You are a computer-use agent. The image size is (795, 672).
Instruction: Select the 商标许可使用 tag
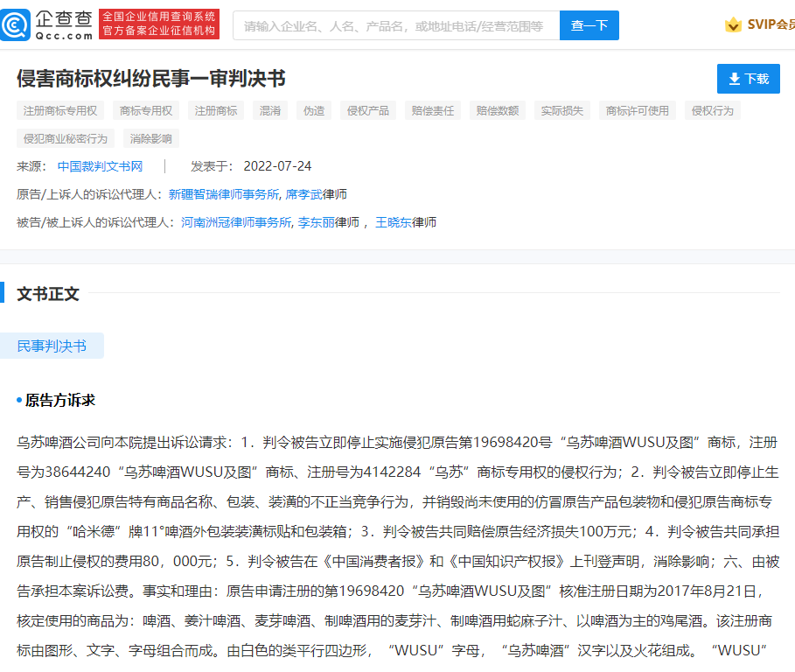pyautogui.click(x=638, y=110)
